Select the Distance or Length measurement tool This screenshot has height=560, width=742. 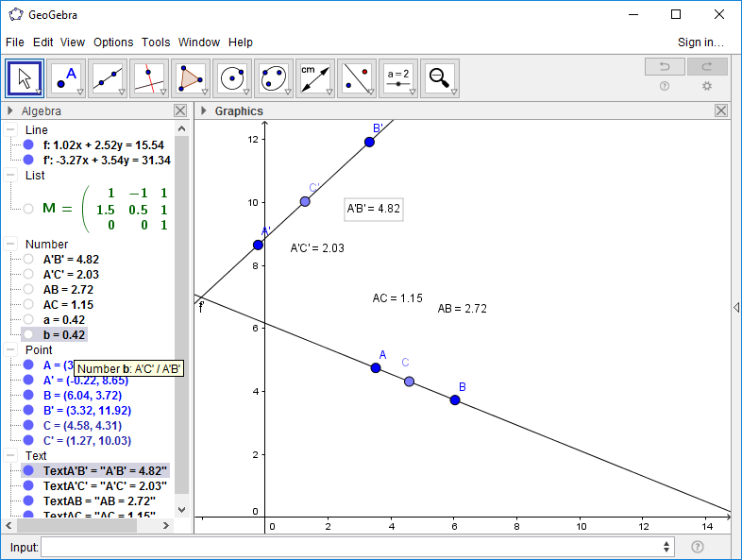pos(315,78)
